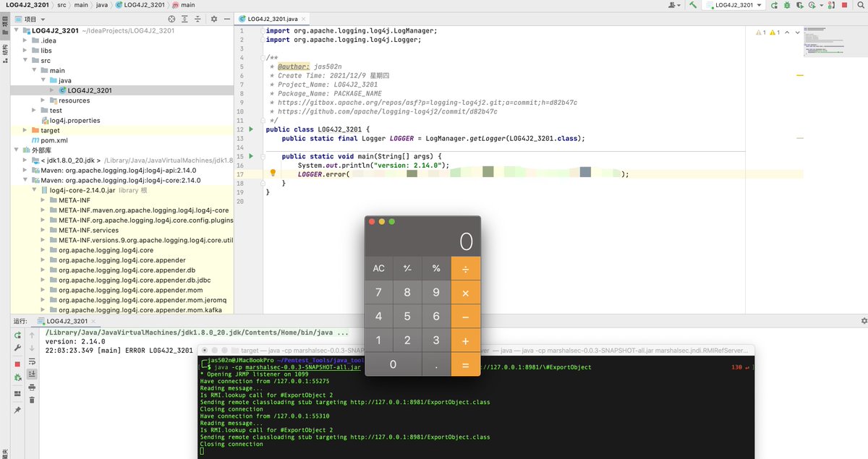Click the run gutter arrow beside the main method
This screenshot has width=868, height=459.
(x=251, y=155)
